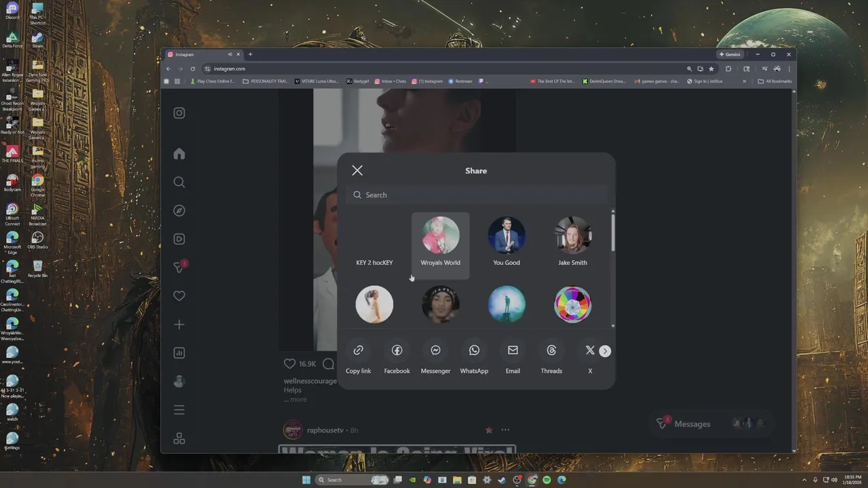The width and height of the screenshot is (868, 488).
Task: Reload the page in Chrome
Action: pyautogui.click(x=193, y=68)
